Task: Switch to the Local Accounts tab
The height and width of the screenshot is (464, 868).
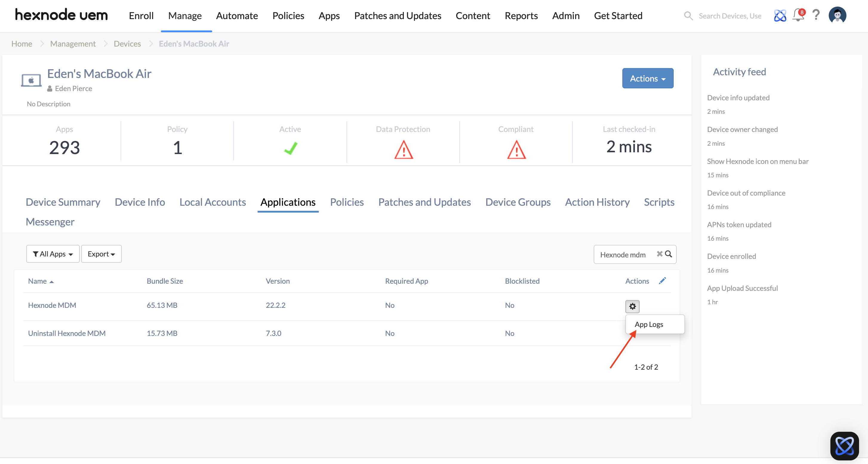Action: tap(213, 202)
